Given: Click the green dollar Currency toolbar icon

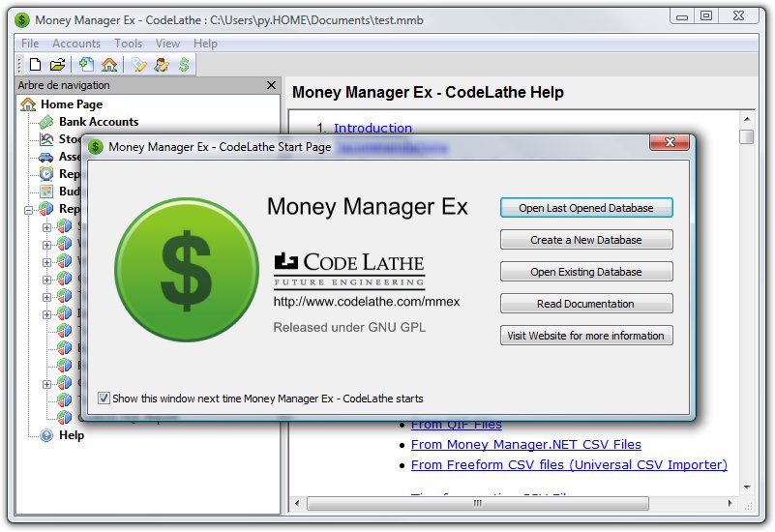Looking at the screenshot, I should 183,65.
